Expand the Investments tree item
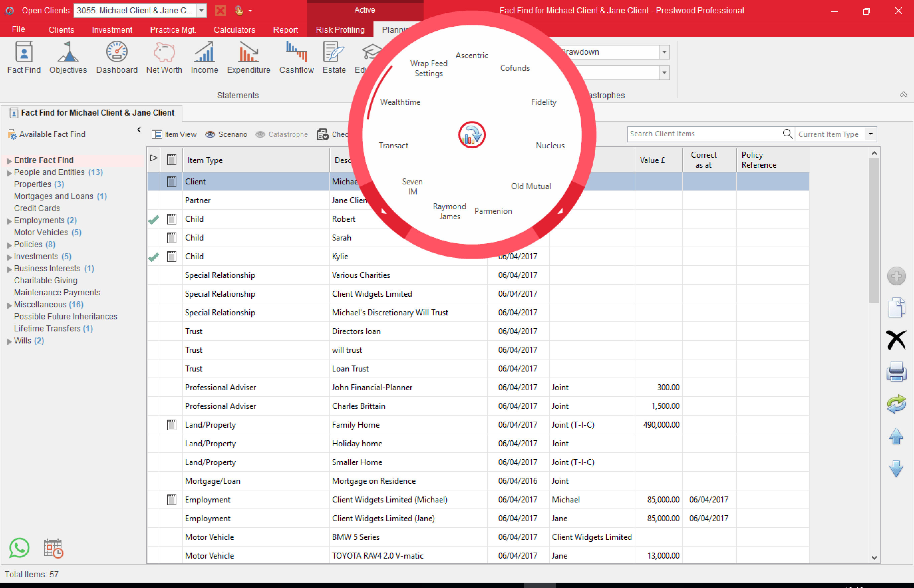Viewport: 914px width, 588px height. [x=9, y=256]
